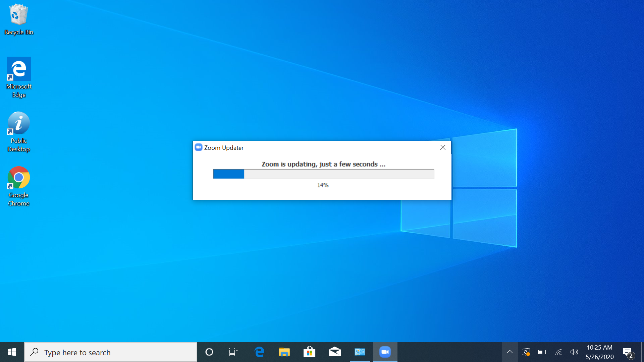The height and width of the screenshot is (362, 644).
Task: Click the battery status tray icon
Action: point(542,352)
